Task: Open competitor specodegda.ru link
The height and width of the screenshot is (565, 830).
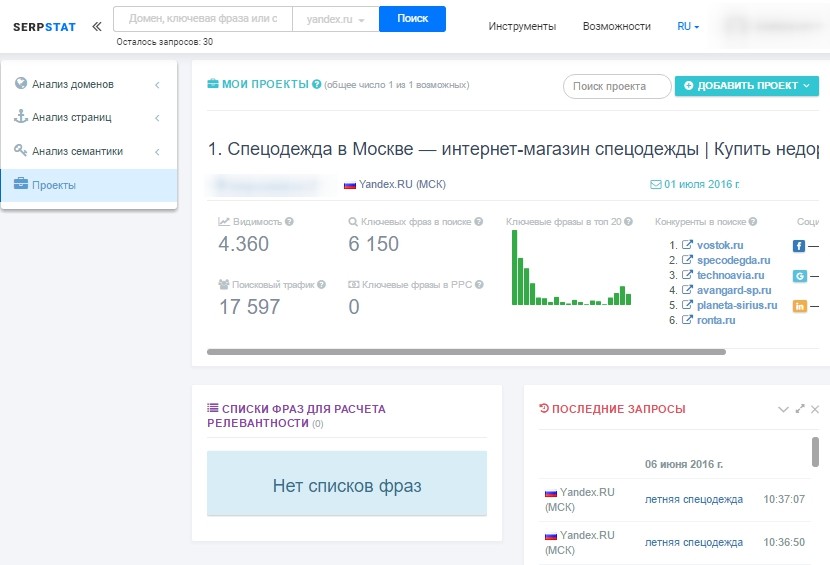Action: pyautogui.click(x=734, y=260)
